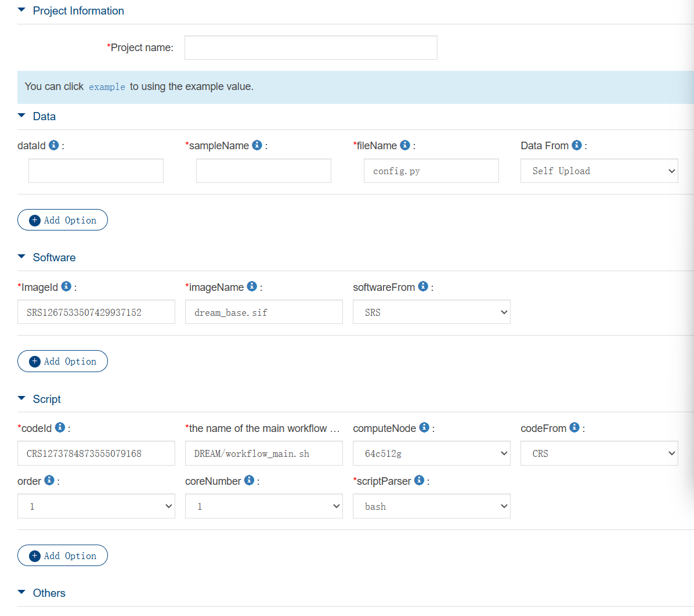Viewport: 694px width, 616px height.
Task: Click info icon beside fileName label
Action: click(404, 145)
